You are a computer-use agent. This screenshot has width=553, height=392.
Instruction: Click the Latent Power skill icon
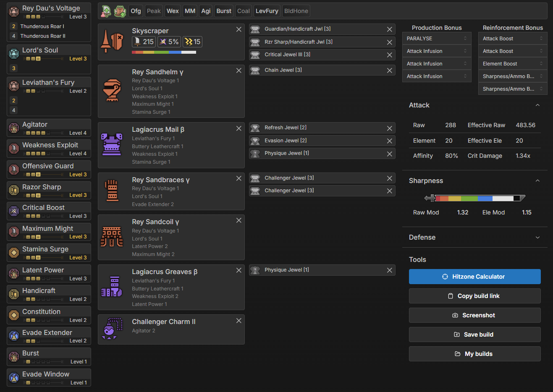(x=14, y=273)
